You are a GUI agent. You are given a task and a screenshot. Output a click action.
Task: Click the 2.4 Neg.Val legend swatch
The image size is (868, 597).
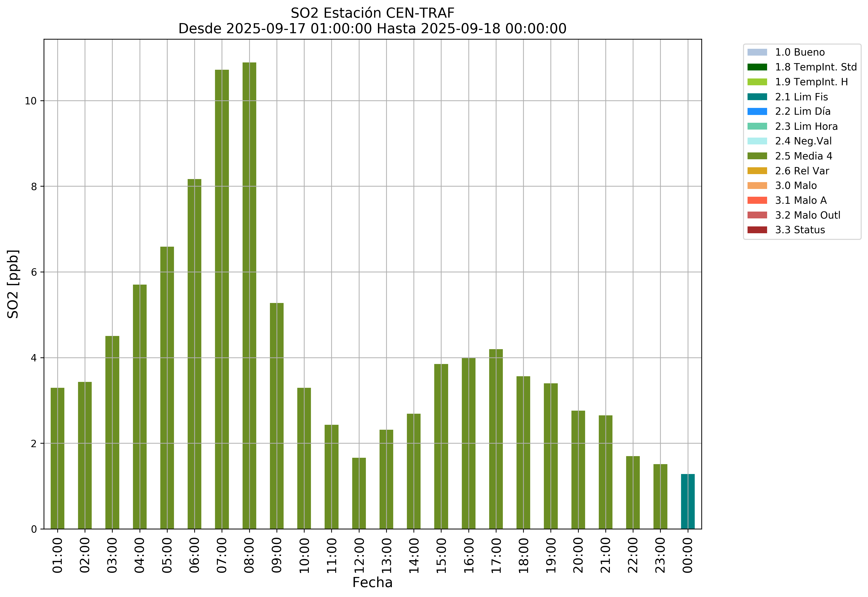[x=757, y=141]
